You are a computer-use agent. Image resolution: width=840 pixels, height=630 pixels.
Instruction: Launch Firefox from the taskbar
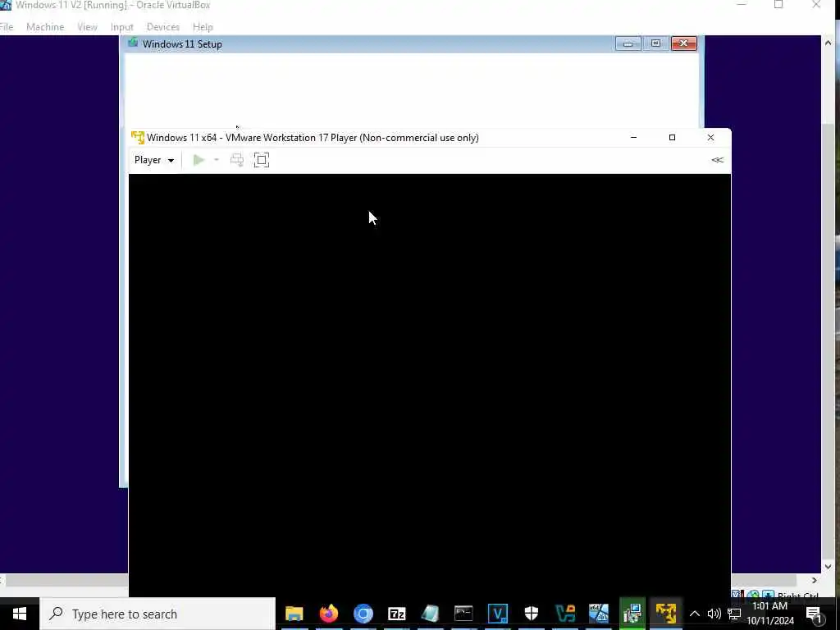pos(329,614)
